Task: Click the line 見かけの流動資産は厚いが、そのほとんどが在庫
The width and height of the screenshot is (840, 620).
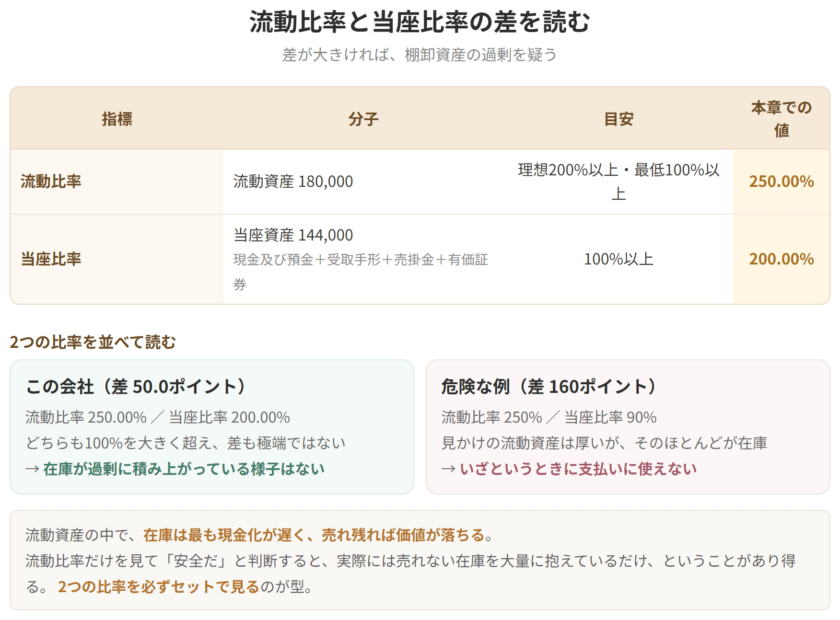Action: tap(604, 443)
